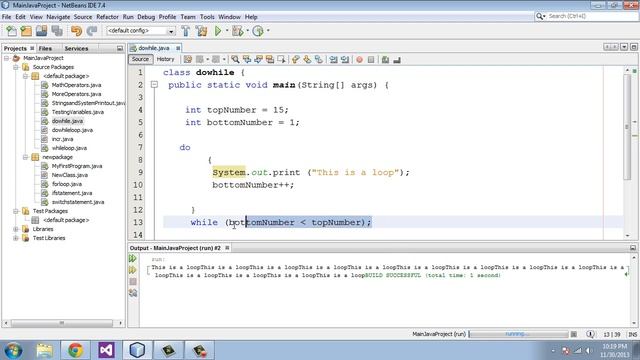Click the Redo arrow icon
640x360 pixels.
(92, 31)
